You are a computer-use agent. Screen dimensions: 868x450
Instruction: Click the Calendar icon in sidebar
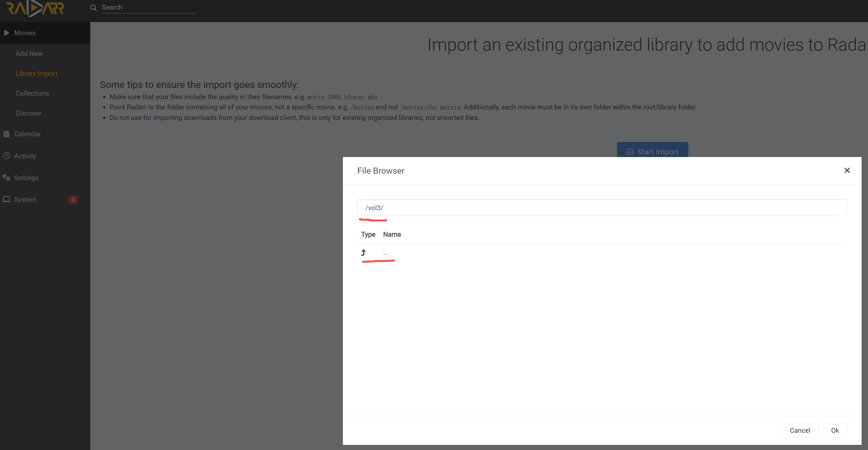click(6, 134)
